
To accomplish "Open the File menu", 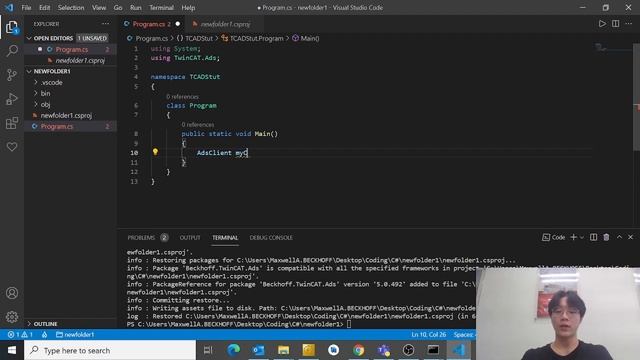I will click(26, 7).
